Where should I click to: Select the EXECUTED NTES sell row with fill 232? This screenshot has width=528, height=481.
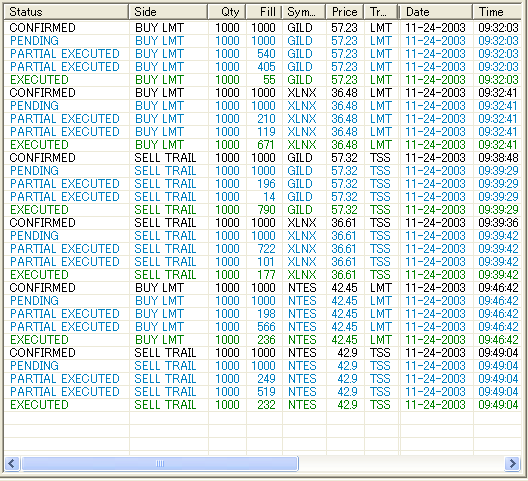point(263,405)
